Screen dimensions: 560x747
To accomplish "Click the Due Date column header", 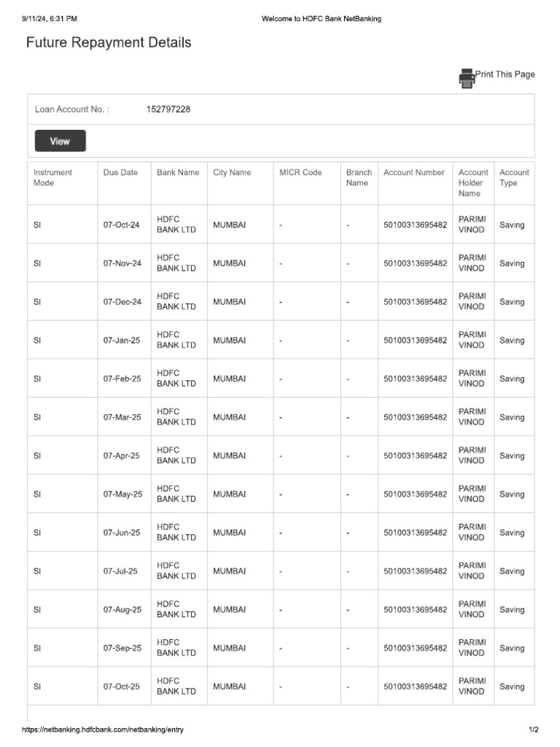I will [120, 173].
